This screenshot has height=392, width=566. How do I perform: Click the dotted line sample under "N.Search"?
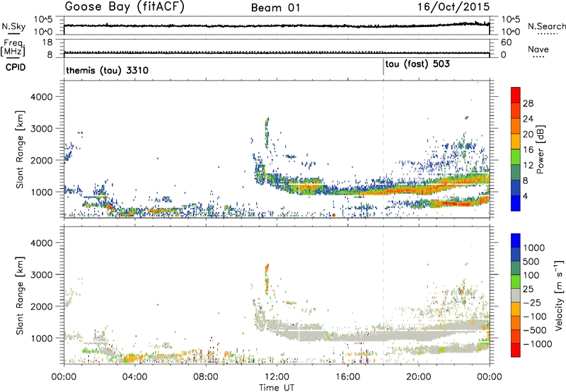[548, 34]
